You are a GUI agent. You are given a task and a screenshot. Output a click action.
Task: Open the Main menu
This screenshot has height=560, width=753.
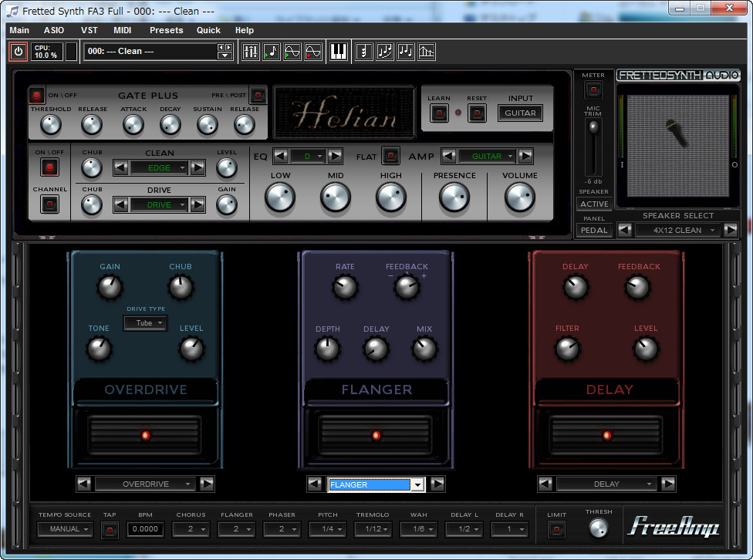pyautogui.click(x=19, y=30)
